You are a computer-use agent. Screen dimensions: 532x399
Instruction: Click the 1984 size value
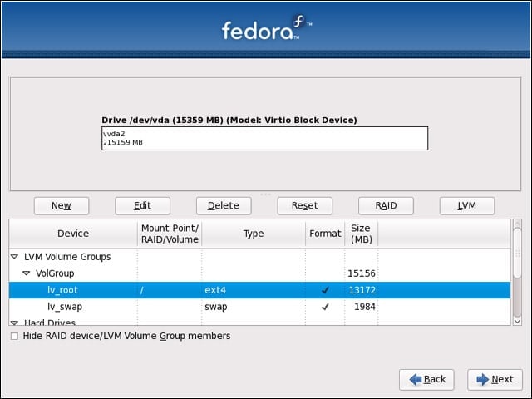[365, 307]
